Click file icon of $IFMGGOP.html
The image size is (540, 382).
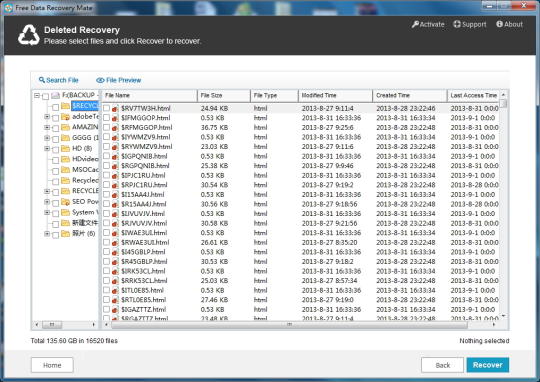pyautogui.click(x=115, y=118)
